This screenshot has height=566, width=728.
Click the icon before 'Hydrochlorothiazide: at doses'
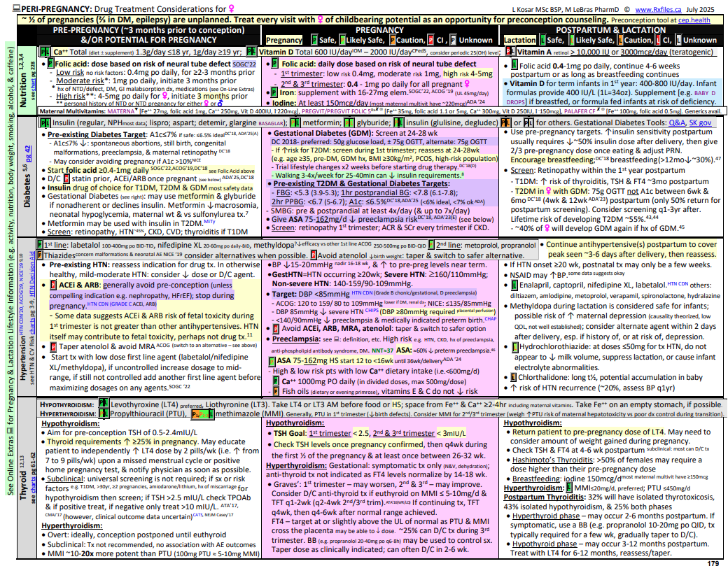515,347
